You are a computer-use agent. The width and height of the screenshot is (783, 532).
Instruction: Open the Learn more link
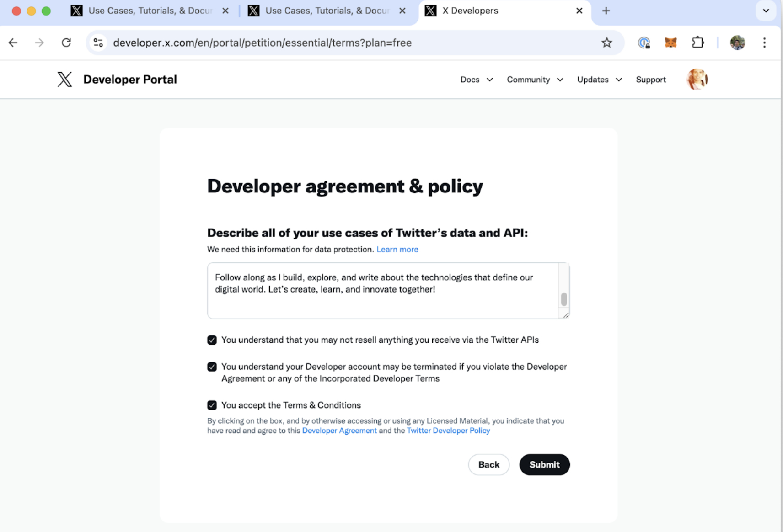tap(397, 249)
